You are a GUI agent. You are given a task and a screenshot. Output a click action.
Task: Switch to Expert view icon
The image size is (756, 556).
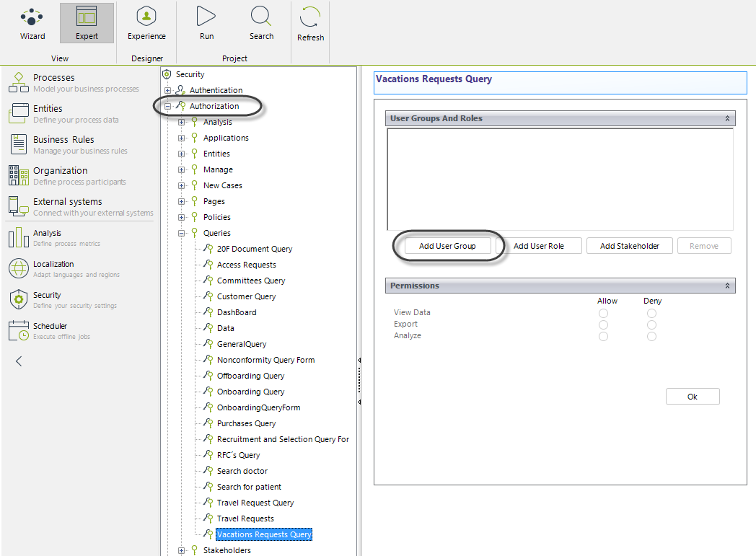tap(87, 23)
